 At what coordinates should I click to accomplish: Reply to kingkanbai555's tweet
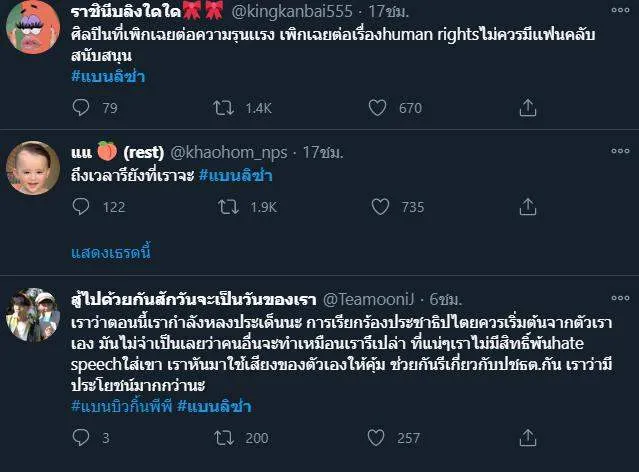tap(83, 108)
